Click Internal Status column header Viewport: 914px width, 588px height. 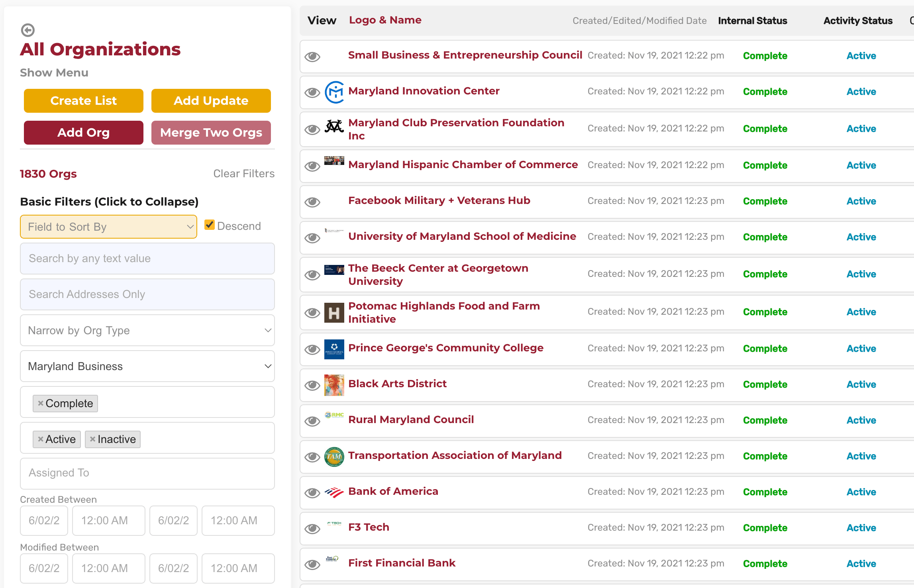(x=752, y=21)
